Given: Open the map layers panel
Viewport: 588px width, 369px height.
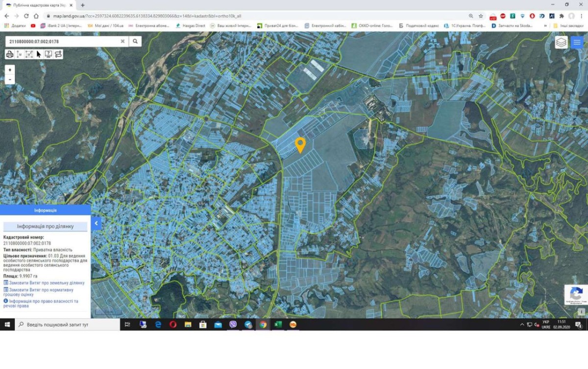Looking at the screenshot, I should (561, 43).
